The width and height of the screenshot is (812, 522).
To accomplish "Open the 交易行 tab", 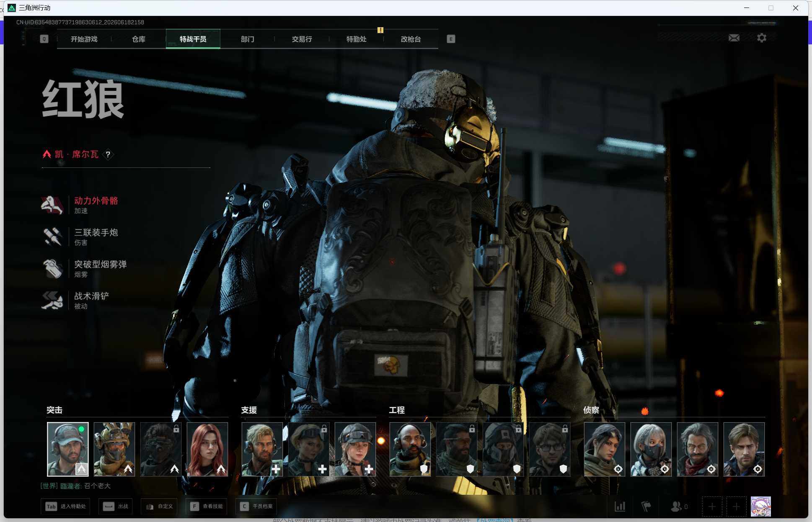I will coord(302,39).
